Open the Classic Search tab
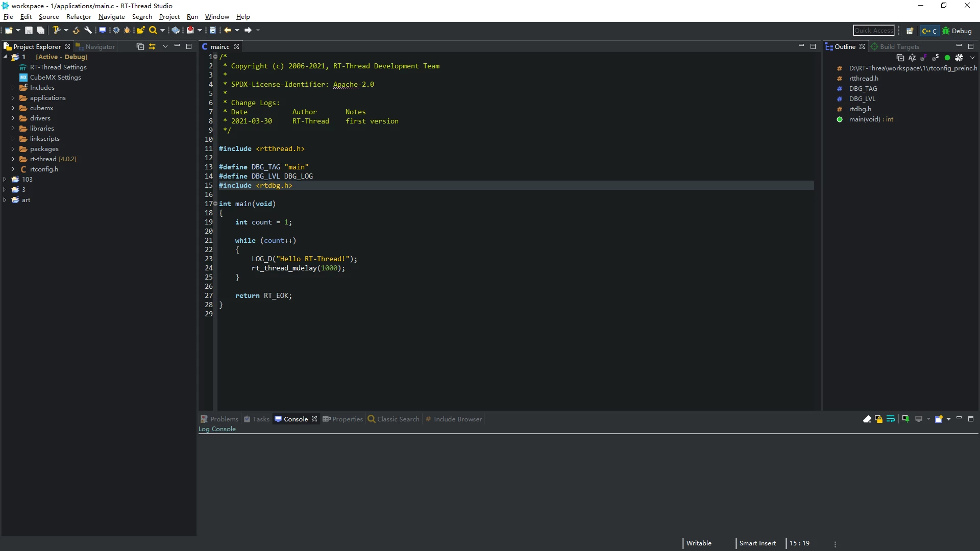 (x=394, y=419)
